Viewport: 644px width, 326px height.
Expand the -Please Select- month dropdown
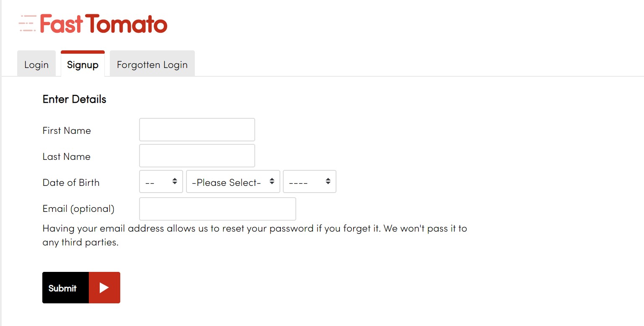tap(233, 182)
